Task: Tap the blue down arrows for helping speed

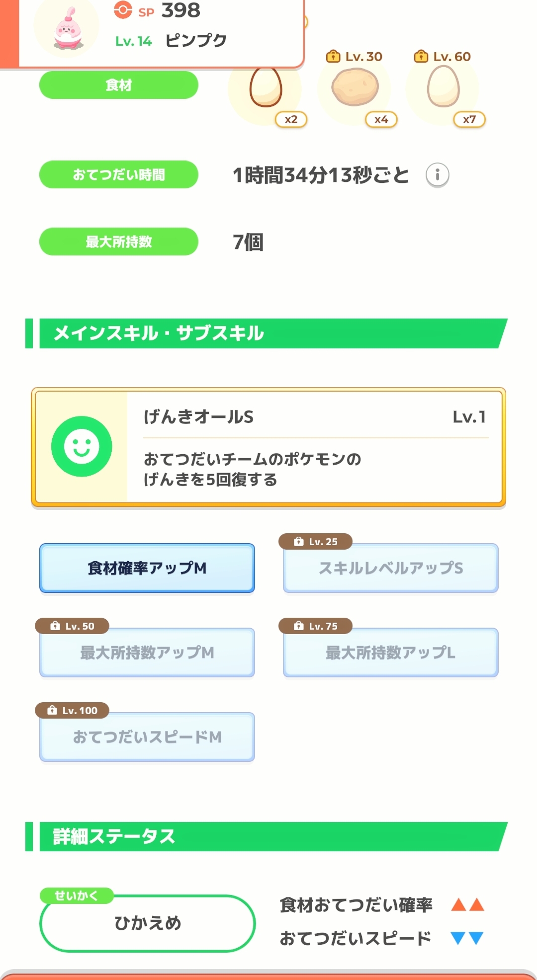Action: pos(467,938)
